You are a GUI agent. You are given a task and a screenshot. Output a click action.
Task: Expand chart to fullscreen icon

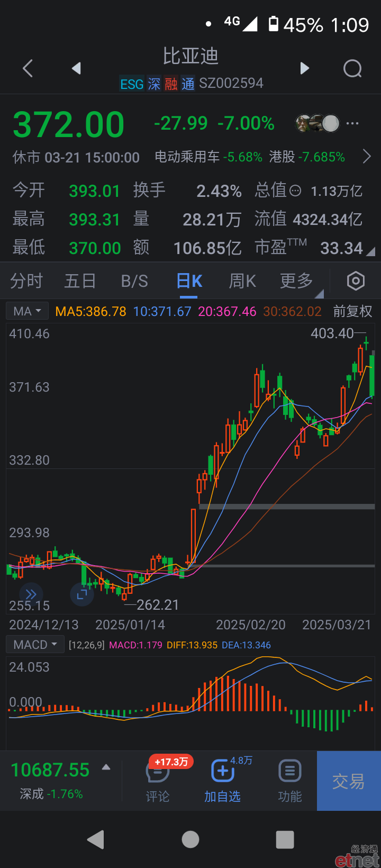pyautogui.click(x=82, y=594)
